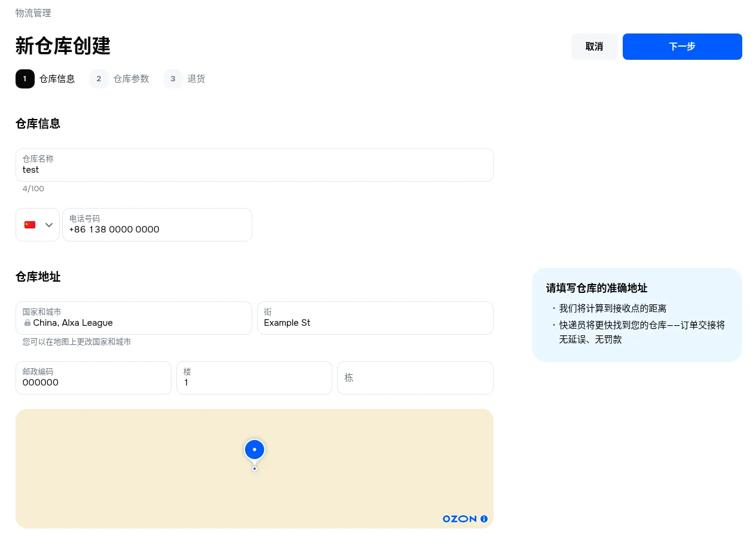Focus the 仓库名称 input field

255,165
